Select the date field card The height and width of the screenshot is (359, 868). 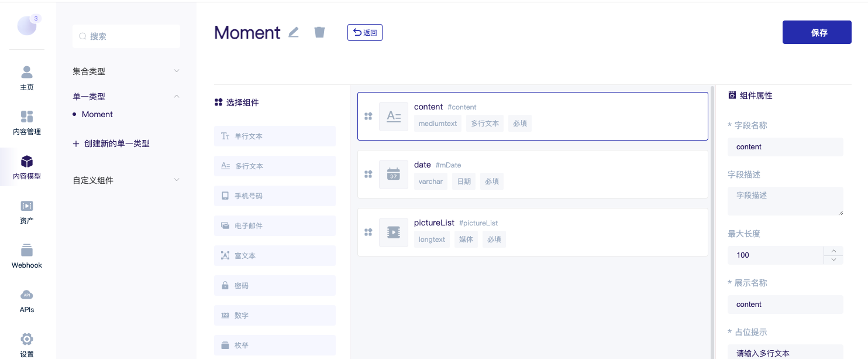coord(533,174)
